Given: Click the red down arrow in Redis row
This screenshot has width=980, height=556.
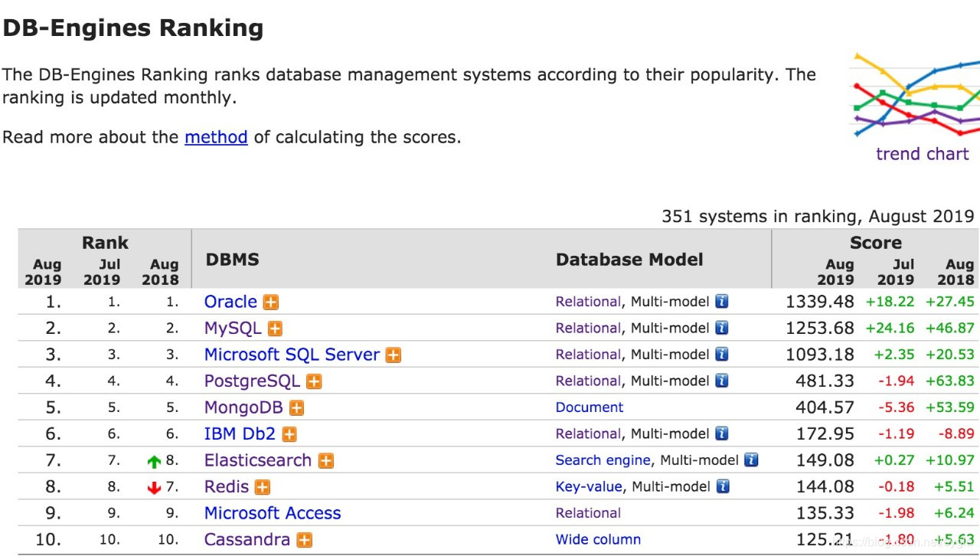Looking at the screenshot, I should coord(155,488).
